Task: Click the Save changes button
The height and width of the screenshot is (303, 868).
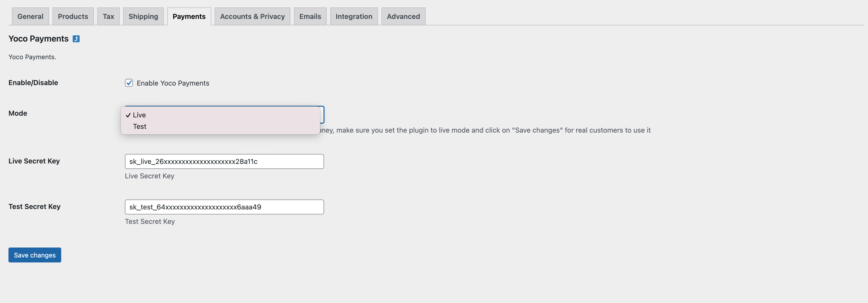Action: click(x=35, y=255)
